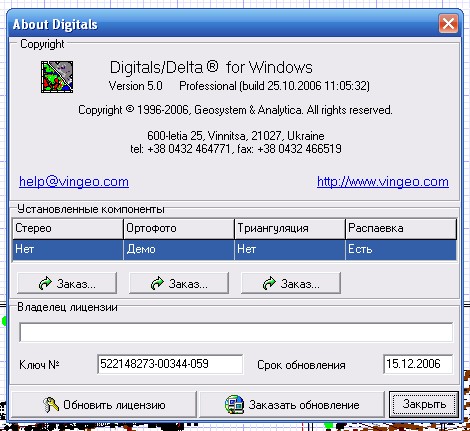Click the Заказ button under Триангуляция
Image resolution: width=470 pixels, height=431 pixels.
pos(291,283)
